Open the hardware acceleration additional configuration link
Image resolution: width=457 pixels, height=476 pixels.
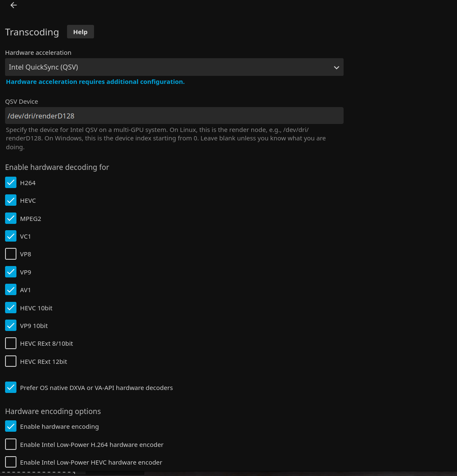point(95,82)
